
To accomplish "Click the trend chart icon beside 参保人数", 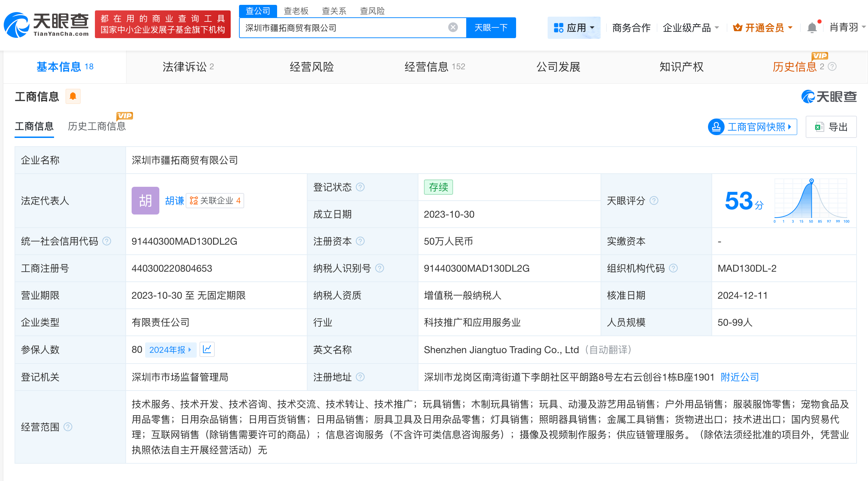I will [207, 349].
